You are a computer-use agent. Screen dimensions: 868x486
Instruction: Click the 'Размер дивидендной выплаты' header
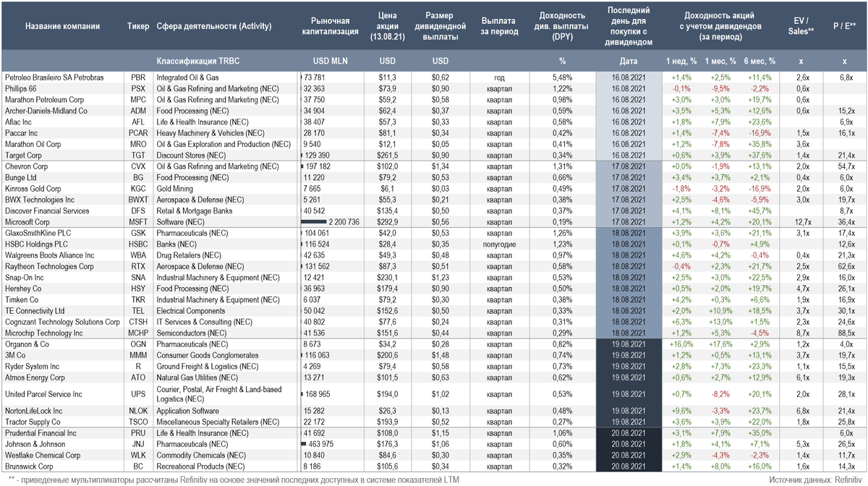(441, 26)
